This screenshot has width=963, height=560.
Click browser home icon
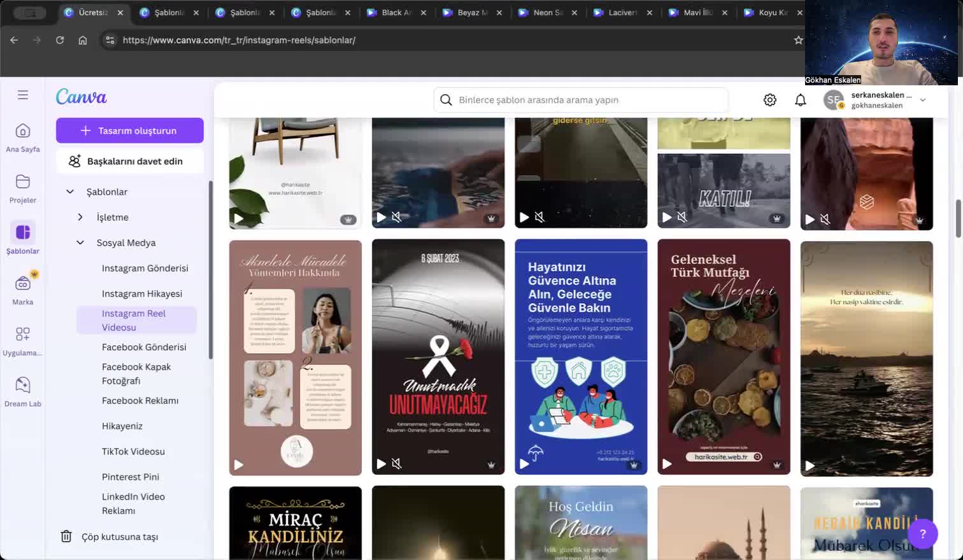83,40
